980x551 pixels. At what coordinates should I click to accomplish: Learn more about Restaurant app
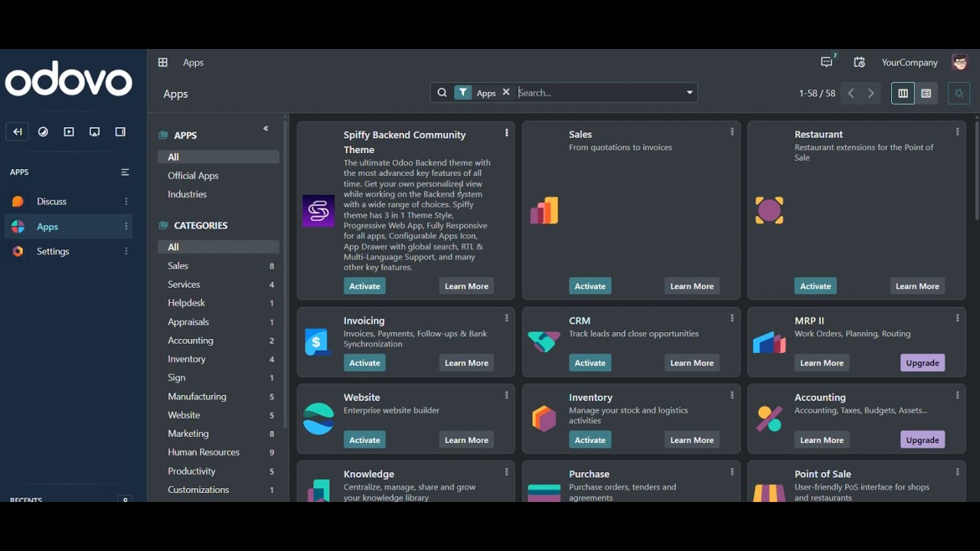917,286
